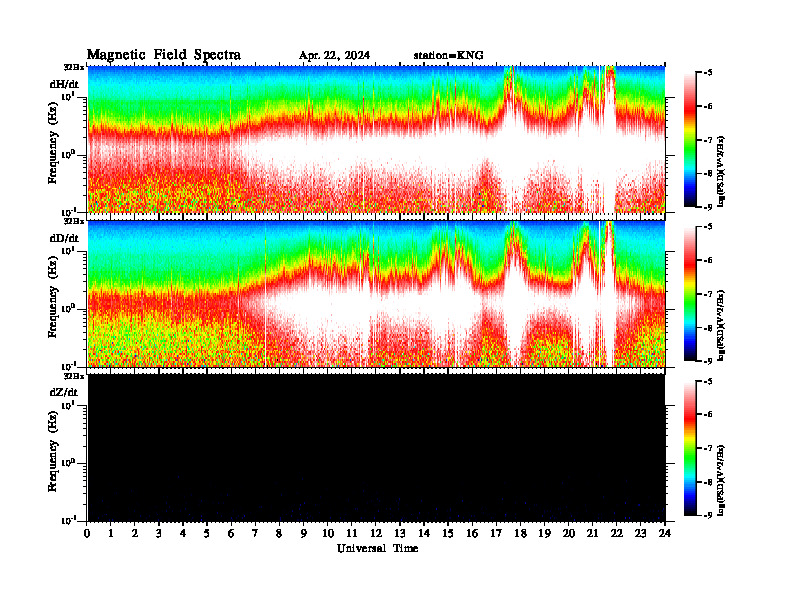This screenshot has height=612, width=792.
Task: Click the log PSD label beside dZ/dt color bar
Action: [x=721, y=480]
